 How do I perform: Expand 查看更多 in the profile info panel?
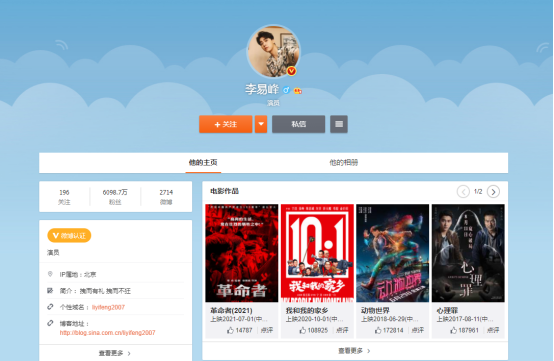coord(115,353)
